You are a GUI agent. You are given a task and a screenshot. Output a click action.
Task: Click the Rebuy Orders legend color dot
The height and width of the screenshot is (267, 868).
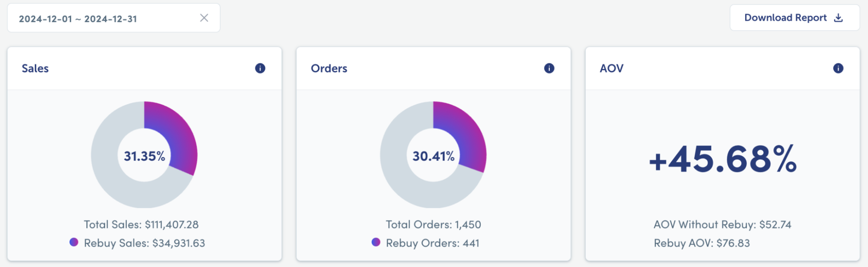[376, 242]
